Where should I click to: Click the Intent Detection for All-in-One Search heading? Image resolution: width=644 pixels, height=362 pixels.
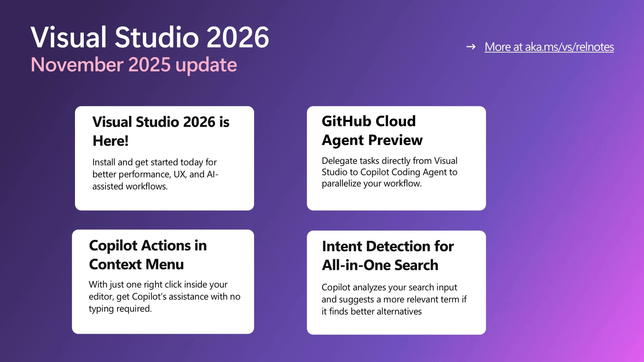tap(387, 256)
